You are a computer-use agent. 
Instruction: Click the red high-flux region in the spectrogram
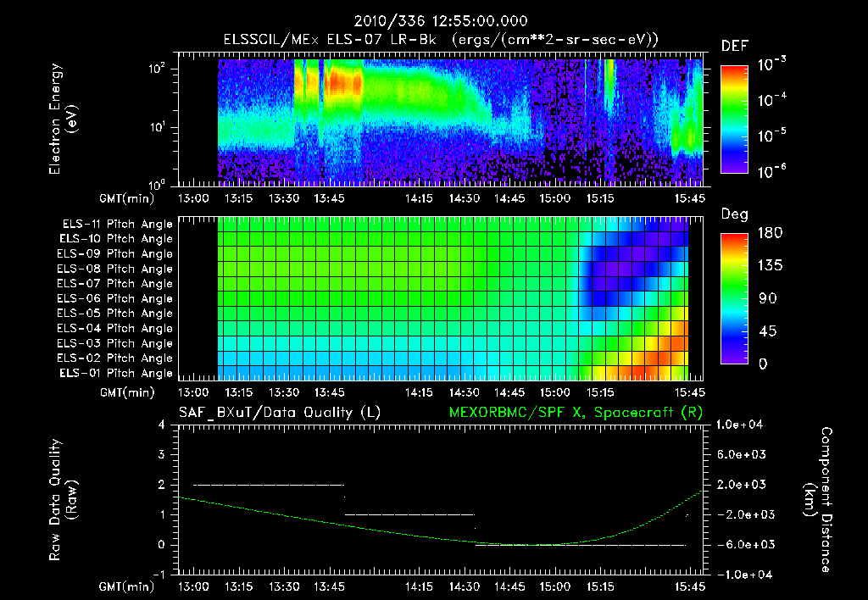pyautogui.click(x=343, y=84)
